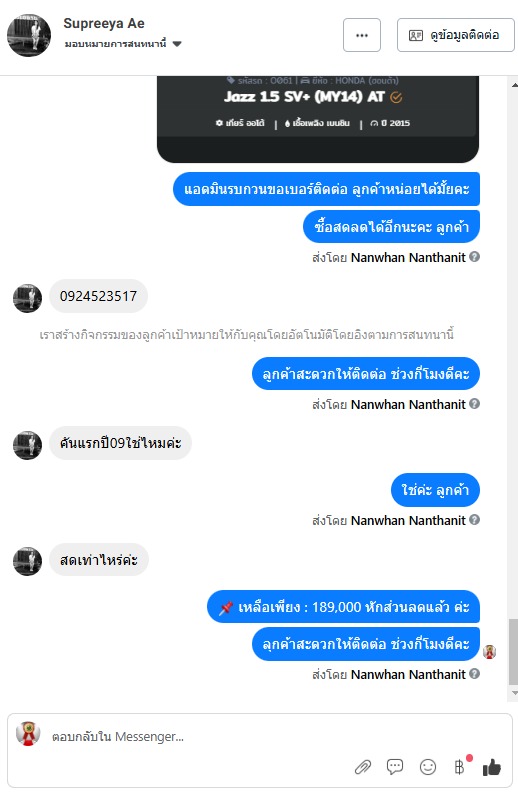Click the seen-by avatar beside last message
Image resolution: width=518 pixels, height=796 pixels.
pos(490,651)
